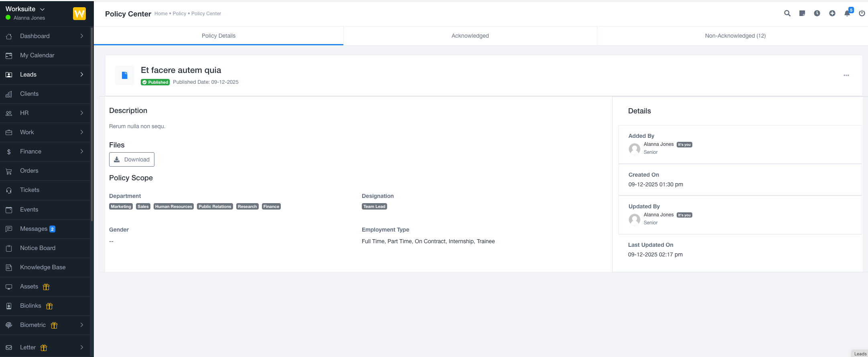Open the notifications bell
This screenshot has height=357, width=868.
(x=847, y=13)
